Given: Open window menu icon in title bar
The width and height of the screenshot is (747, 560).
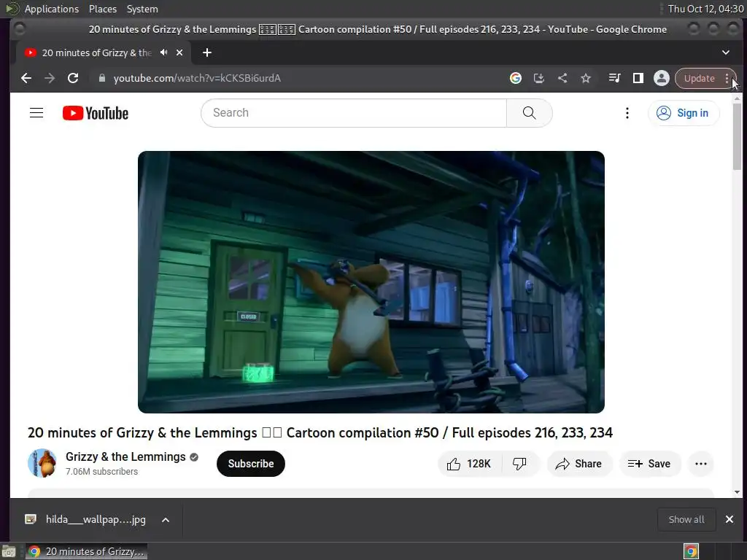Looking at the screenshot, I should 19,29.
